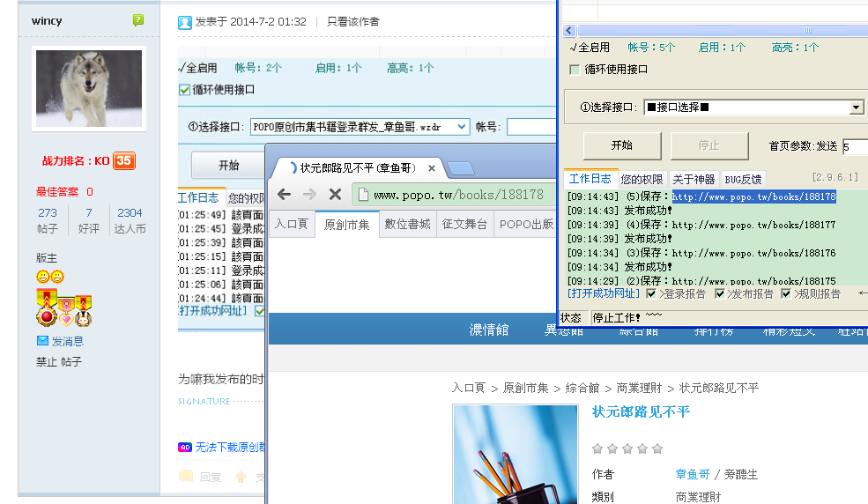Click the second smiley level icon
The height and width of the screenshot is (504, 868).
point(57,277)
